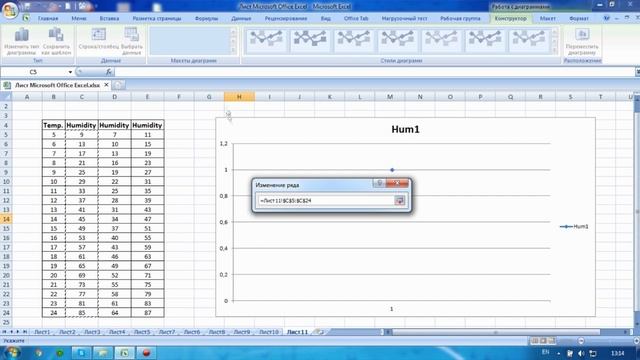This screenshot has width=640, height=360.
Task: Switch to sheet tab Лист10
Action: pyautogui.click(x=269, y=332)
